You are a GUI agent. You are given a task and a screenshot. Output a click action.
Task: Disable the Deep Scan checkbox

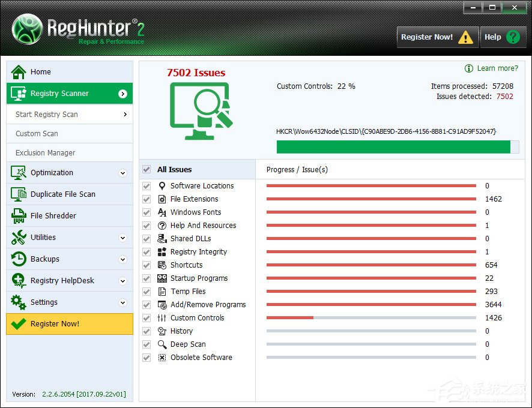pos(147,344)
